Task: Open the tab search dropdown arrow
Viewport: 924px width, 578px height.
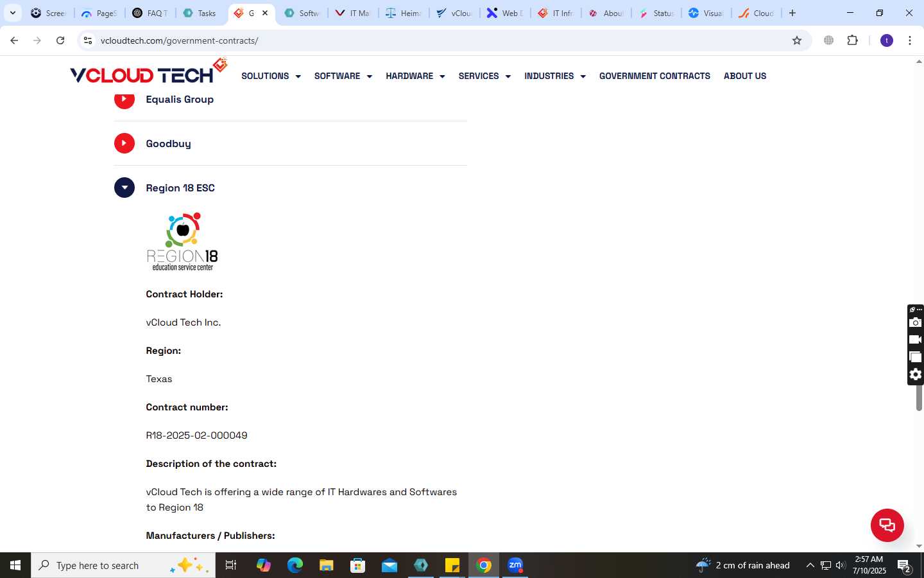Action: (12, 13)
